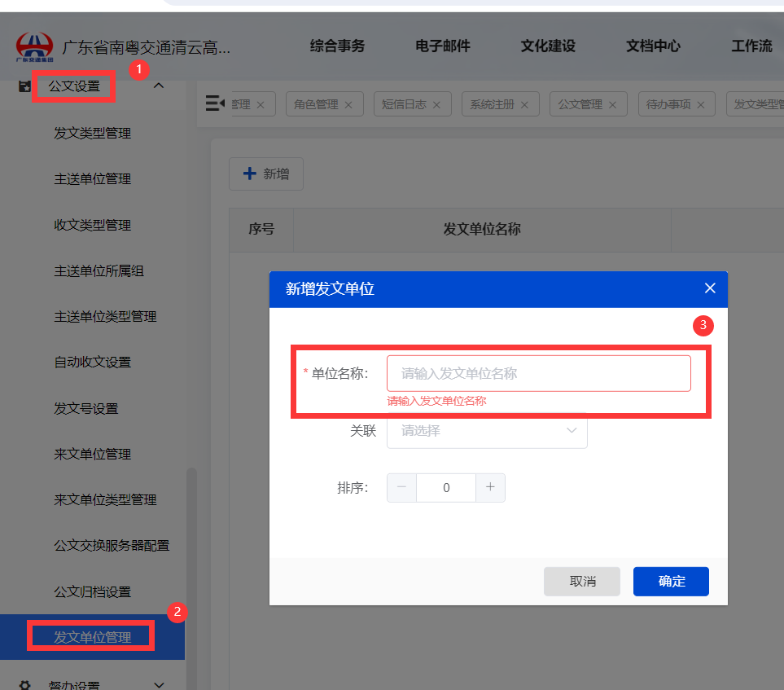Image resolution: width=784 pixels, height=690 pixels.
Task: Open the 文档中心 top menu
Action: 653,46
